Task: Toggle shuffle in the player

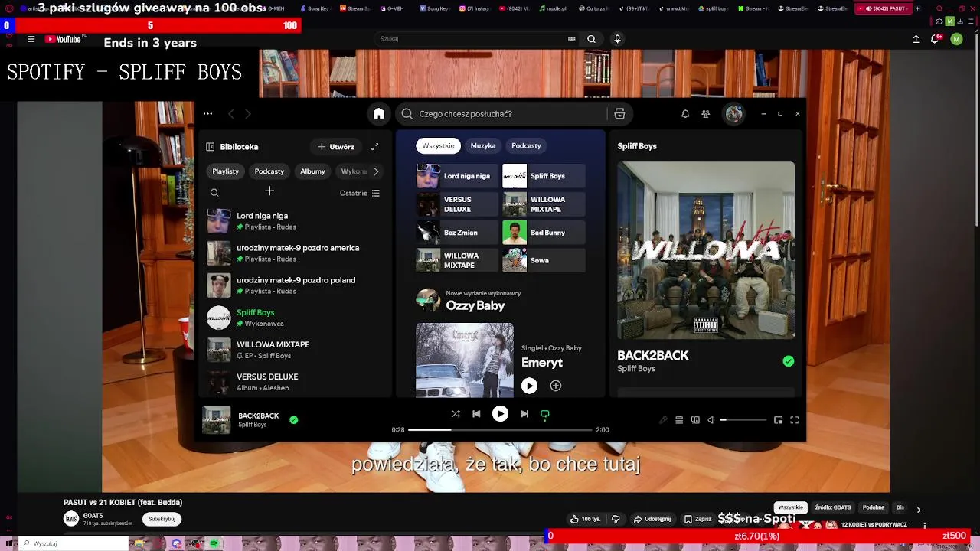Action: (456, 414)
